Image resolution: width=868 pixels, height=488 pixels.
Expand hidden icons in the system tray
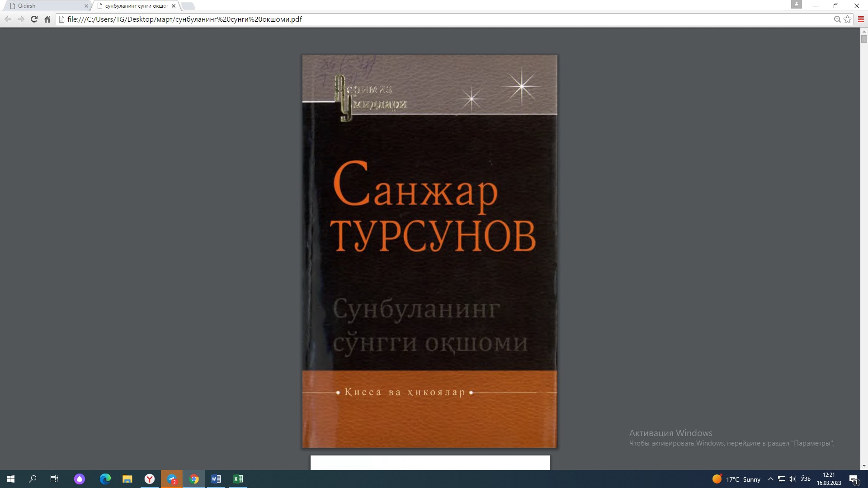click(x=771, y=479)
